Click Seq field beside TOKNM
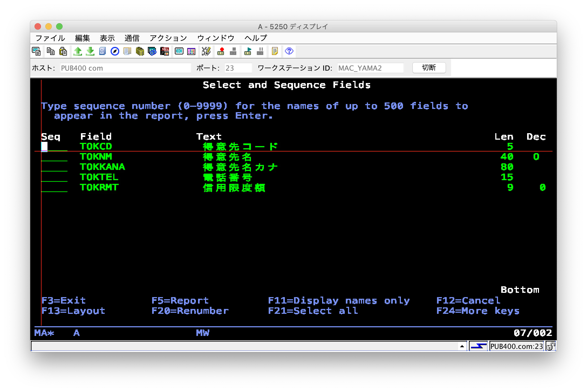Screen dimensions: 587x392 pyautogui.click(x=54, y=157)
